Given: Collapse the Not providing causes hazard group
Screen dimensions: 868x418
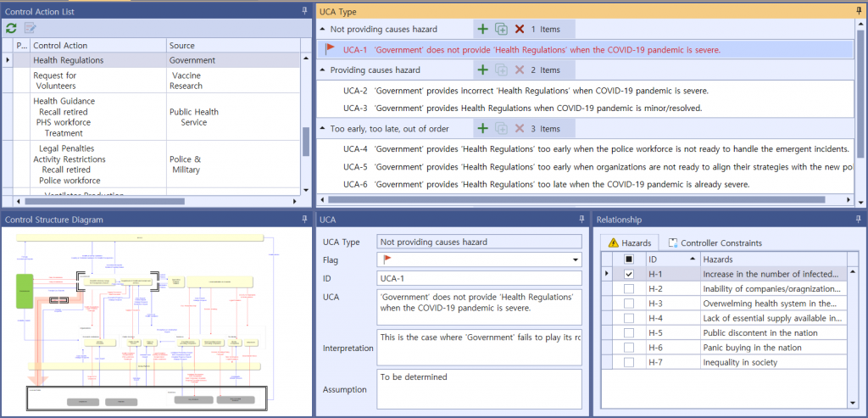Looking at the screenshot, I should [323, 30].
